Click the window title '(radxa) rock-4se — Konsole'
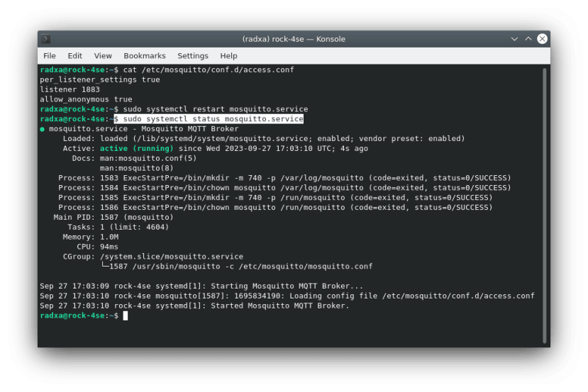The width and height of the screenshot is (588, 392). 294,39
